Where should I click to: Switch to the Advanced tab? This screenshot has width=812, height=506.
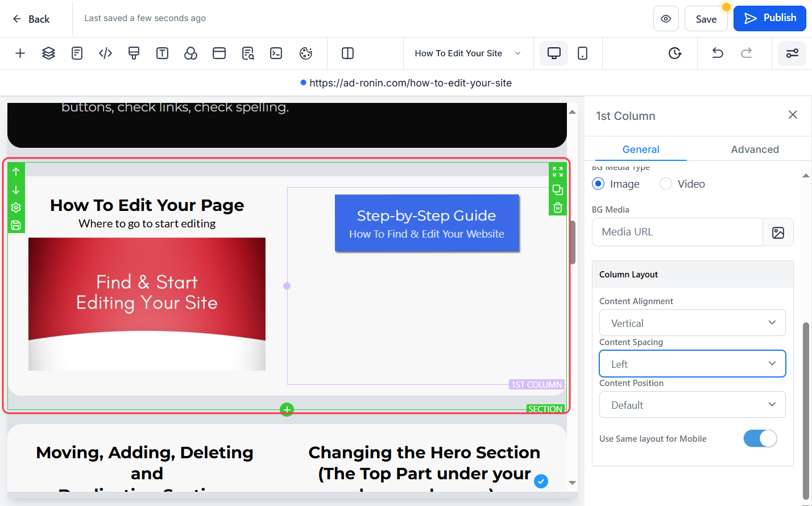755,150
